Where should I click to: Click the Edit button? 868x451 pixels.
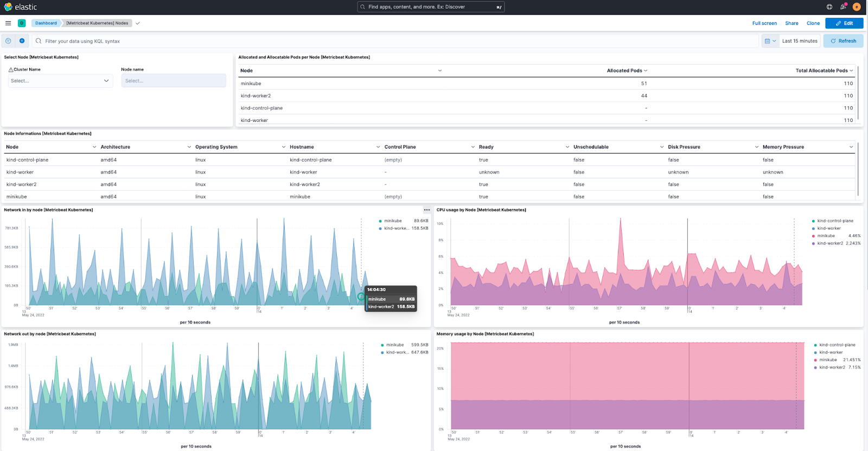(x=844, y=23)
